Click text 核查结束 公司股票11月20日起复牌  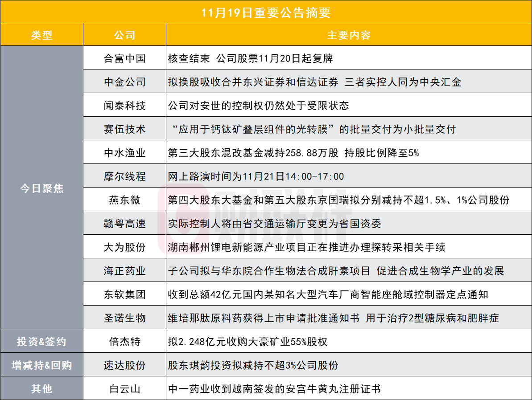(x=251, y=58)
